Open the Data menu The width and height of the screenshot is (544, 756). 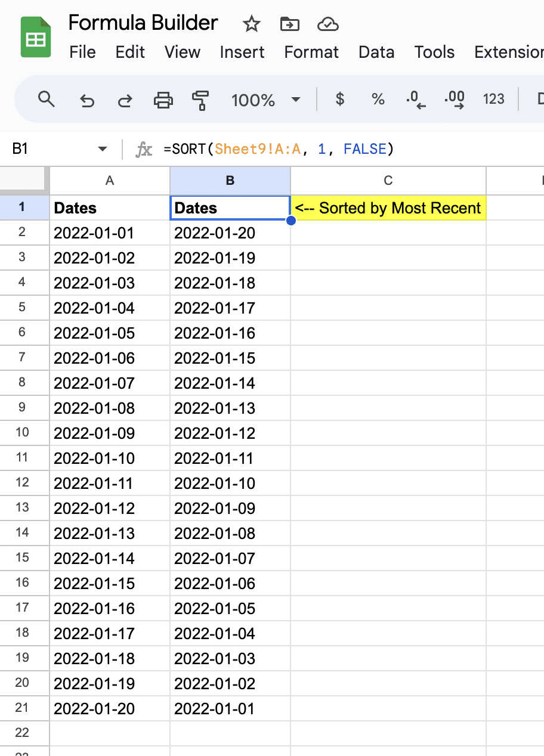point(376,52)
